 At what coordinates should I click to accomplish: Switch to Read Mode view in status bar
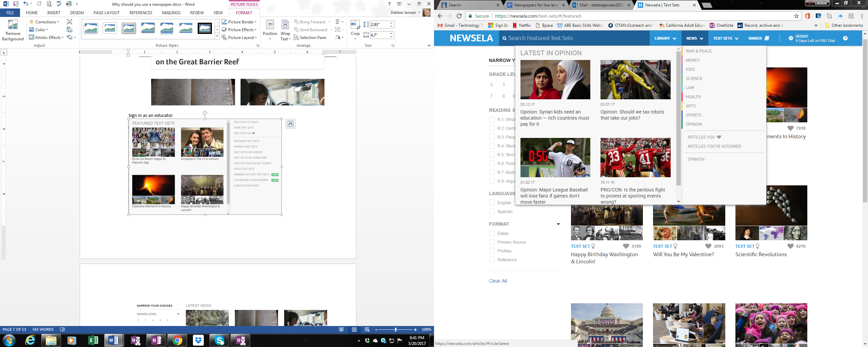click(341, 329)
